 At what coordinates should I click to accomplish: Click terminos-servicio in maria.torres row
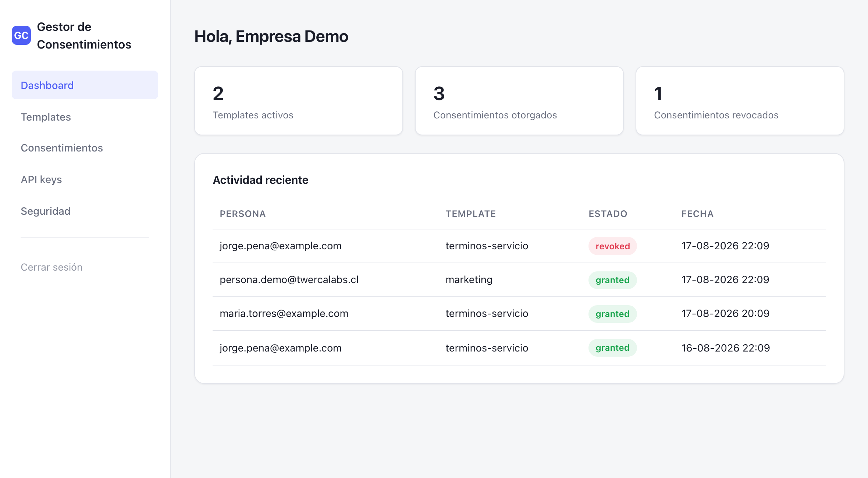pos(487,313)
